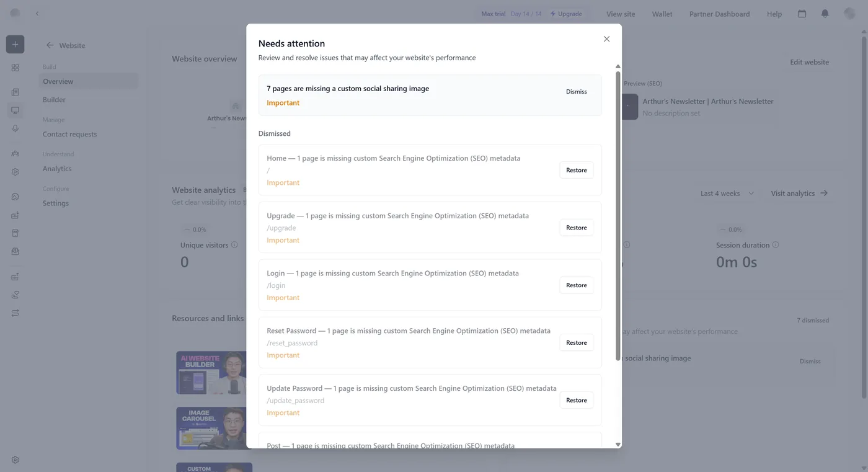Screen dimensions: 868x472
Task: Click background Dismiss button behind dialog
Action: click(810, 361)
